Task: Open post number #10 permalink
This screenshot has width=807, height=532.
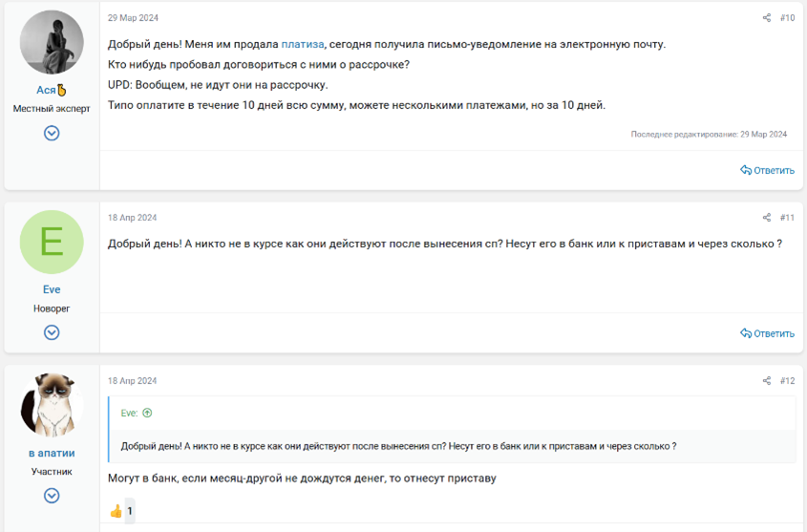Action: click(787, 18)
